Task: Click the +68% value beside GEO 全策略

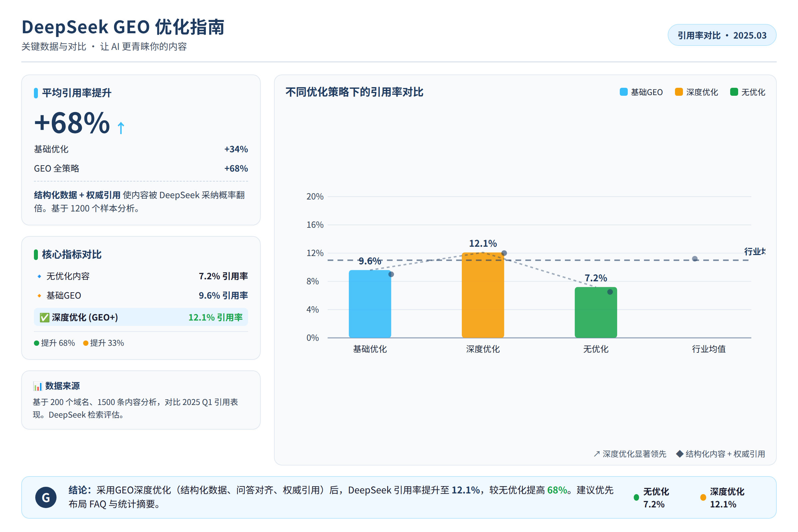Action: [x=236, y=168]
